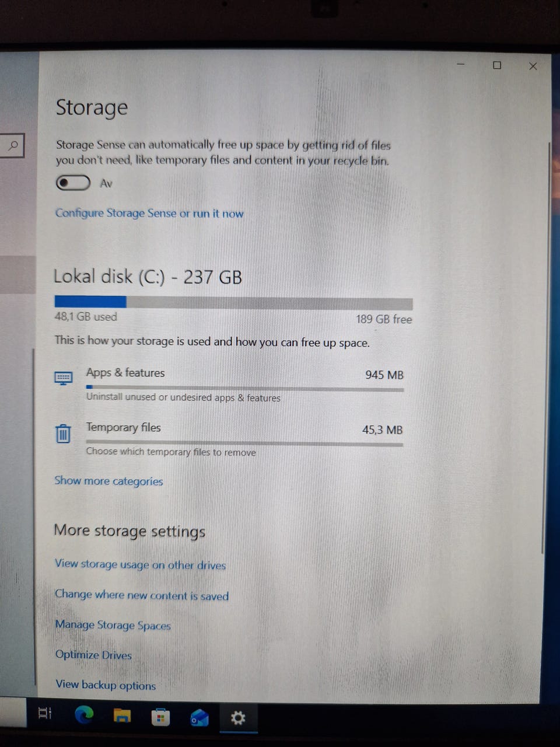Click the Apps & features keyboard icon
This screenshot has height=747, width=560.
click(63, 378)
